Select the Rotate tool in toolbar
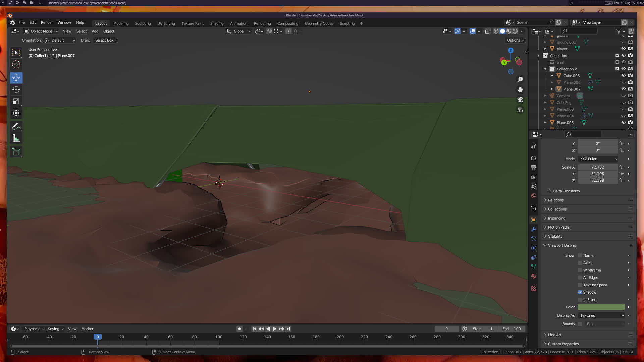The image size is (644, 362). pos(16,89)
